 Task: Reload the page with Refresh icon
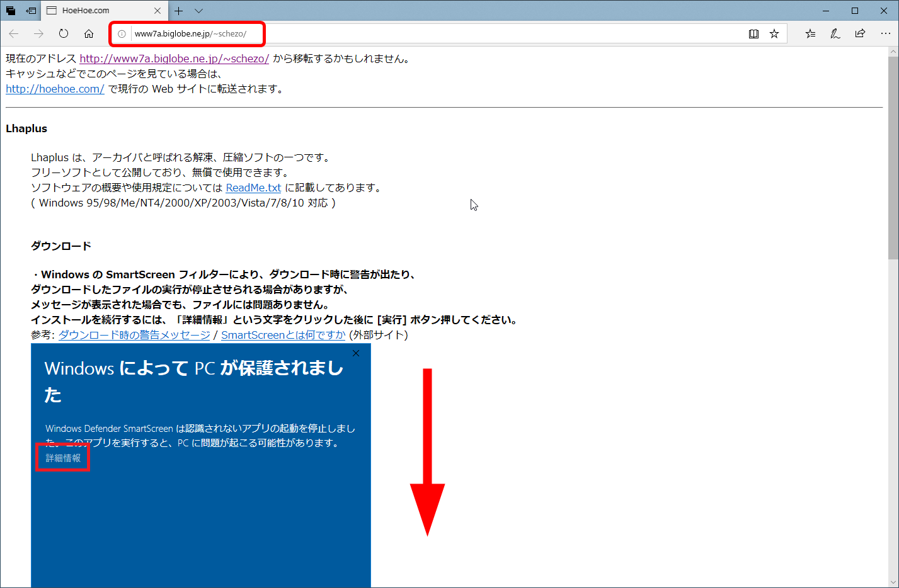(64, 34)
